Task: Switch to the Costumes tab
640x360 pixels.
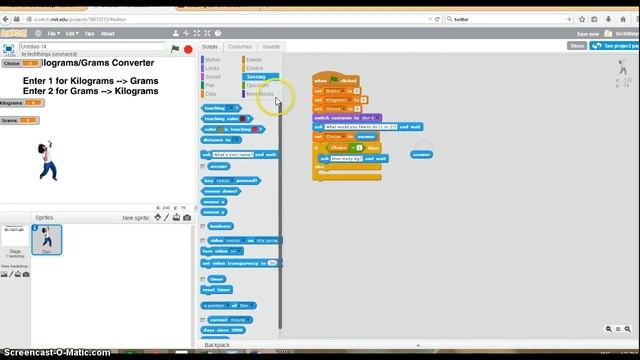Action: tap(240, 47)
